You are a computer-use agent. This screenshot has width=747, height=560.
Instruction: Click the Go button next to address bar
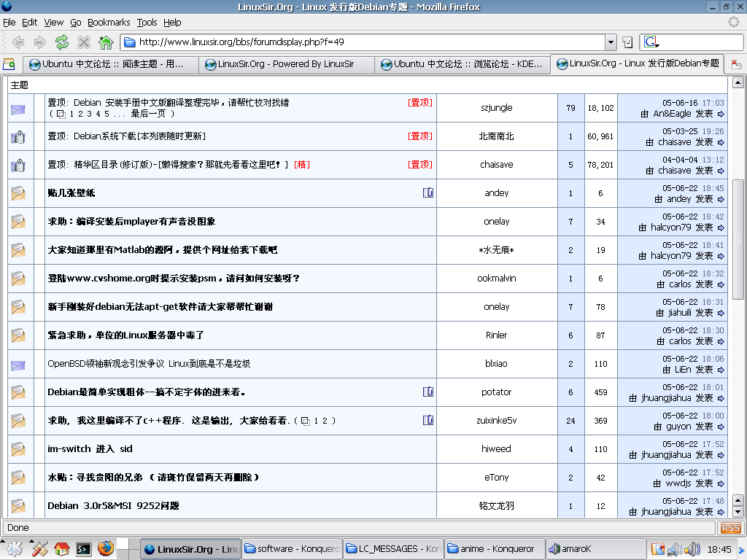(627, 42)
